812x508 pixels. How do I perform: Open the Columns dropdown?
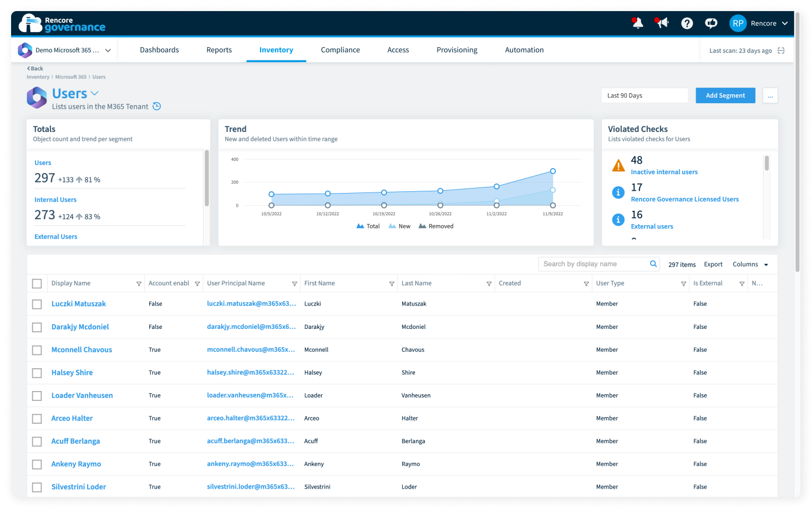pos(750,265)
